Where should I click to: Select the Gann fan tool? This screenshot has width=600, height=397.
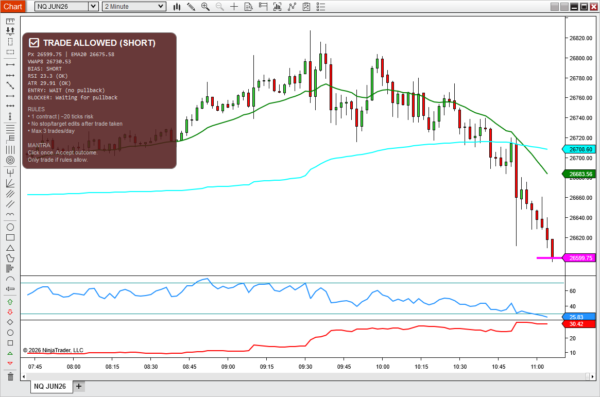[x=10, y=183]
